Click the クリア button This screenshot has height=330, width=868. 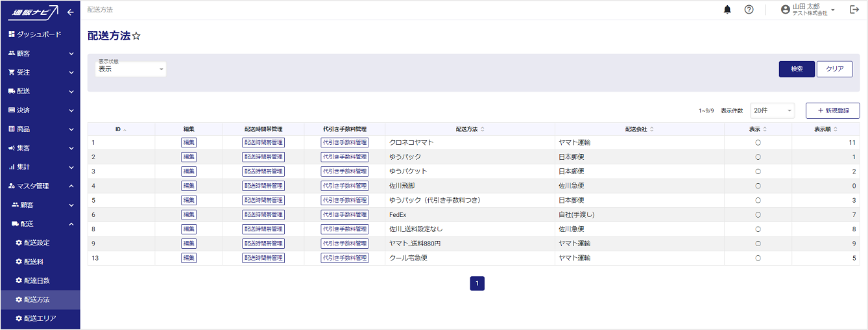click(x=834, y=69)
